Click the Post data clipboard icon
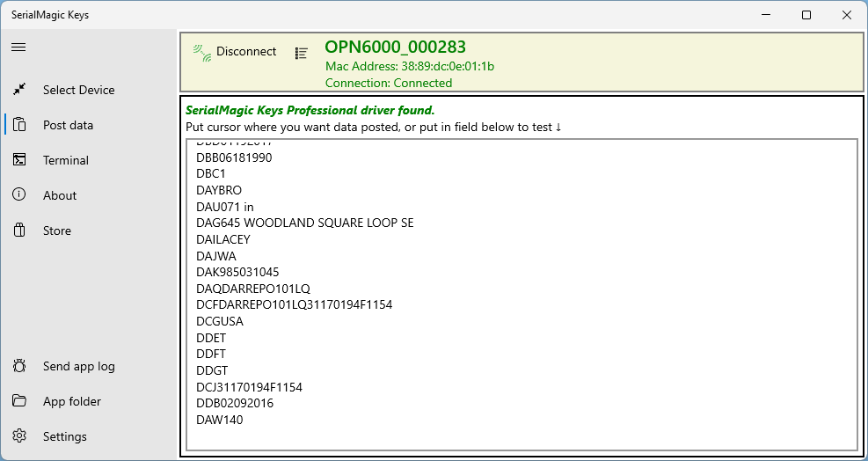 [19, 125]
